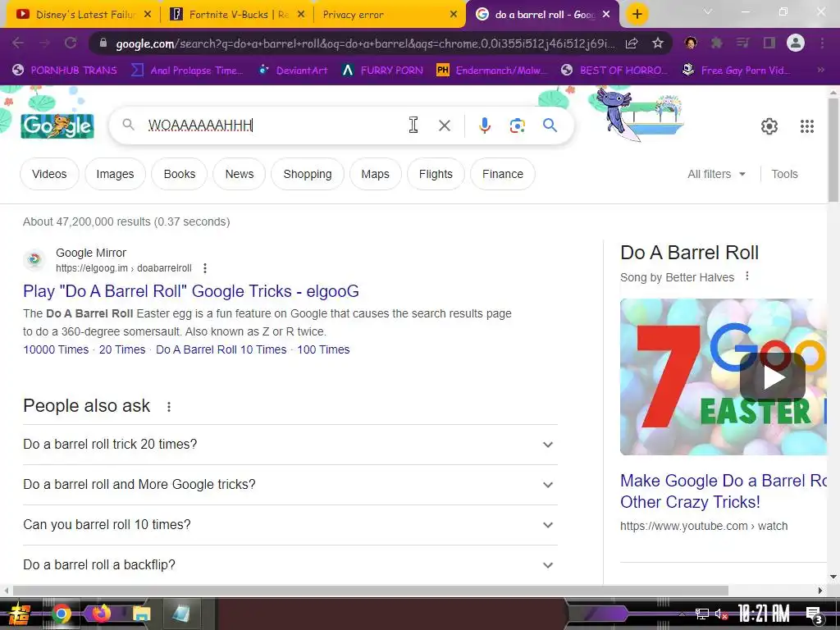840x630 pixels.
Task: Open new tab with plus button
Action: point(637,14)
